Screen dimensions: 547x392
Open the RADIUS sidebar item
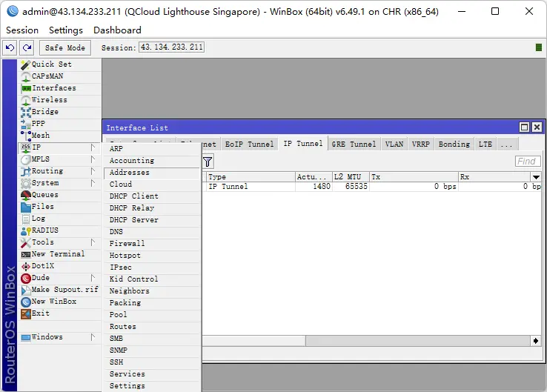click(44, 230)
